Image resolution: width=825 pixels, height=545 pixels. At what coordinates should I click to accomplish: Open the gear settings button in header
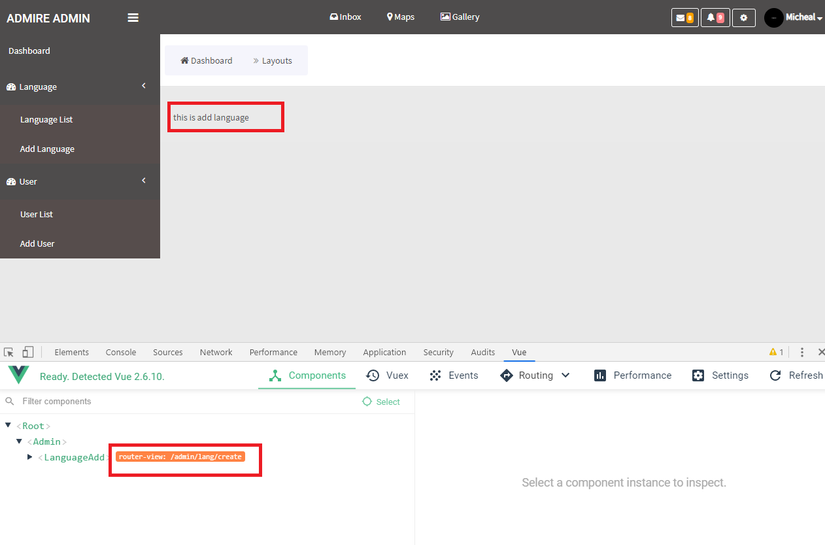pyautogui.click(x=743, y=18)
